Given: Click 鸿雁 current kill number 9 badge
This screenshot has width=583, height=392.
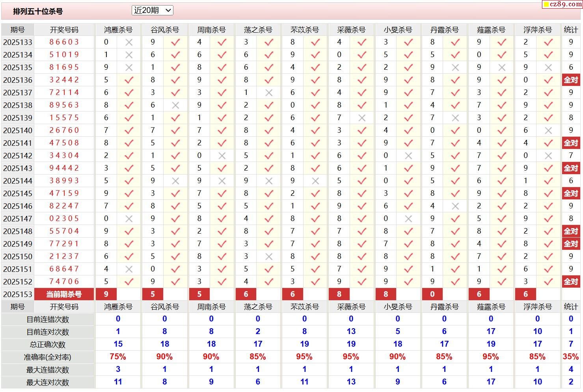Looking at the screenshot, I should [106, 294].
